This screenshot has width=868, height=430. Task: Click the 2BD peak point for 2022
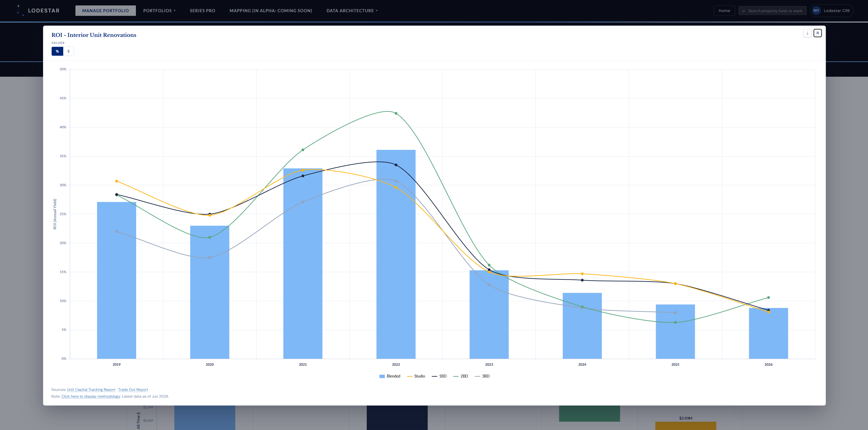[396, 113]
